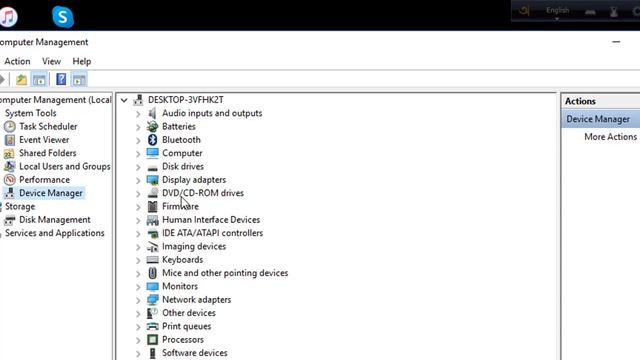
Task: Click the Print queues printer icon
Action: (x=152, y=326)
